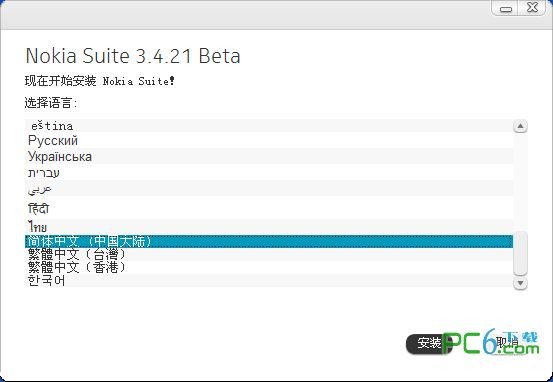
Task: Select Thai ไทย language
Action: [x=269, y=227]
